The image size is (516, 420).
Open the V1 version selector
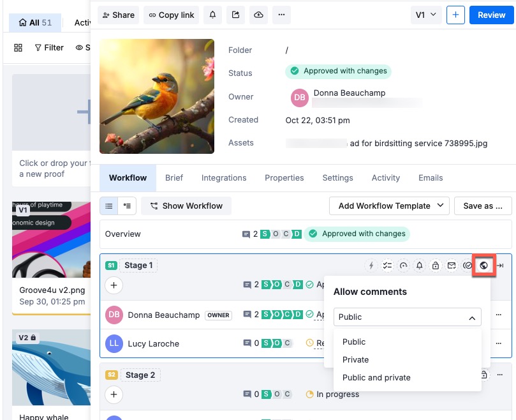[x=426, y=15]
